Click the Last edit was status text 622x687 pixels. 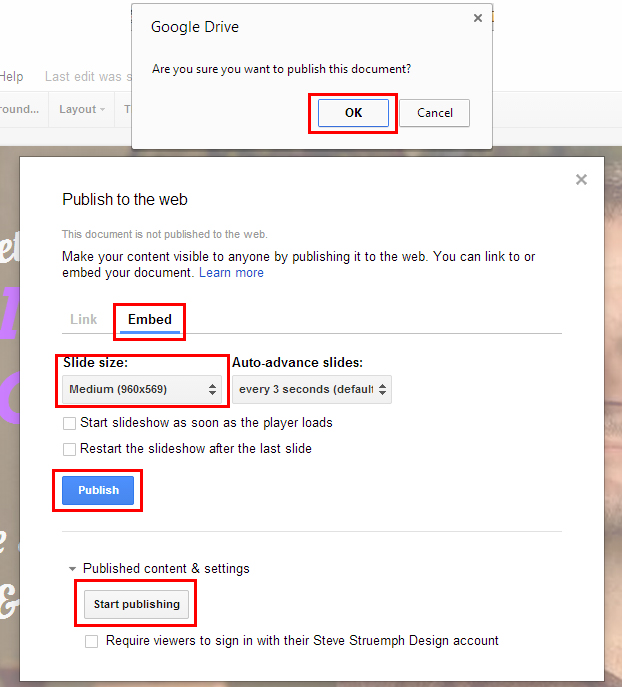tap(88, 77)
